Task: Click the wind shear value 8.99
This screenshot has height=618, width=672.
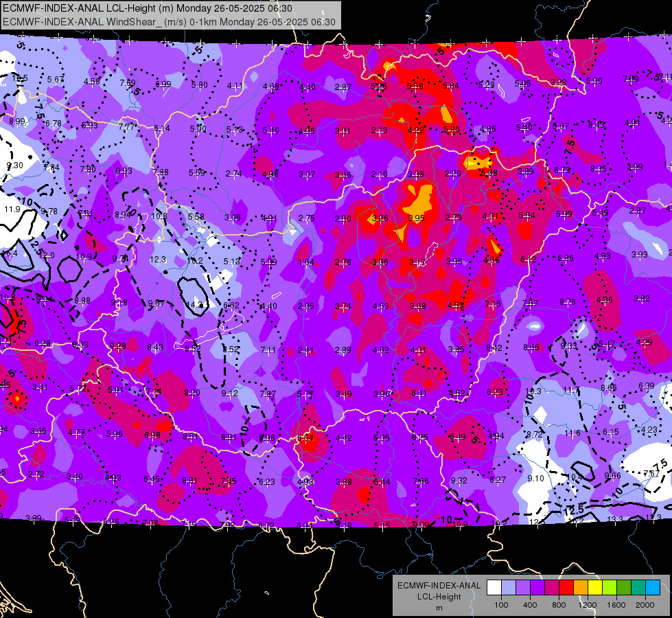Action: pyautogui.click(x=17, y=122)
